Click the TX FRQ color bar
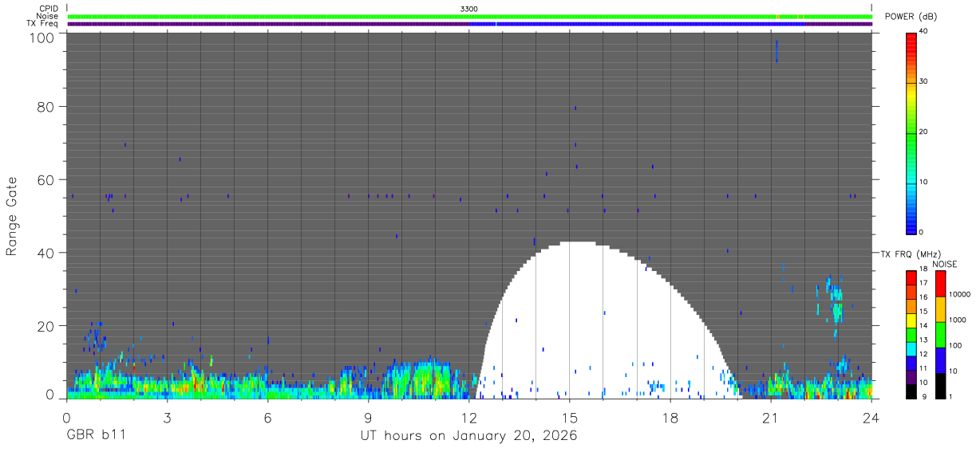This screenshot has width=980, height=452. (x=911, y=333)
